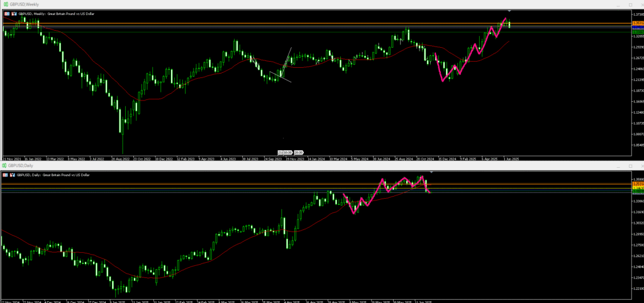Image resolution: width=644 pixels, height=303 pixels.
Task: Select the 'GBPUSD,Weekly' title bar text
Action: (x=25, y=4)
